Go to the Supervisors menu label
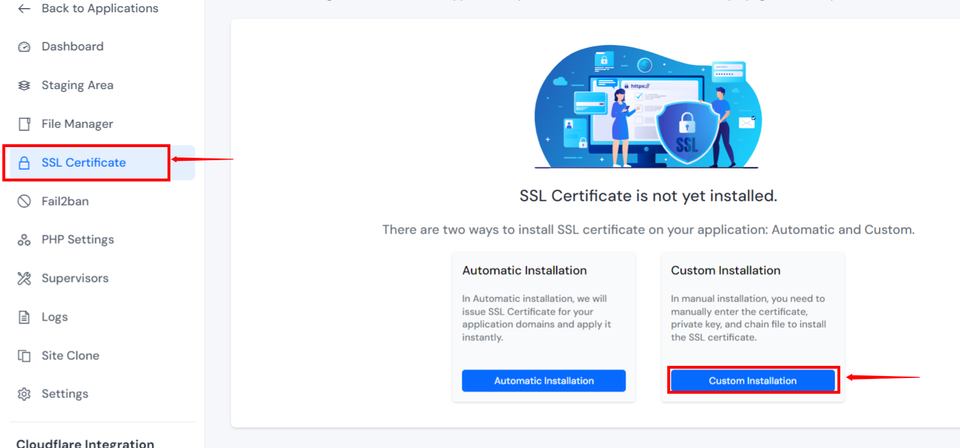 tap(75, 278)
